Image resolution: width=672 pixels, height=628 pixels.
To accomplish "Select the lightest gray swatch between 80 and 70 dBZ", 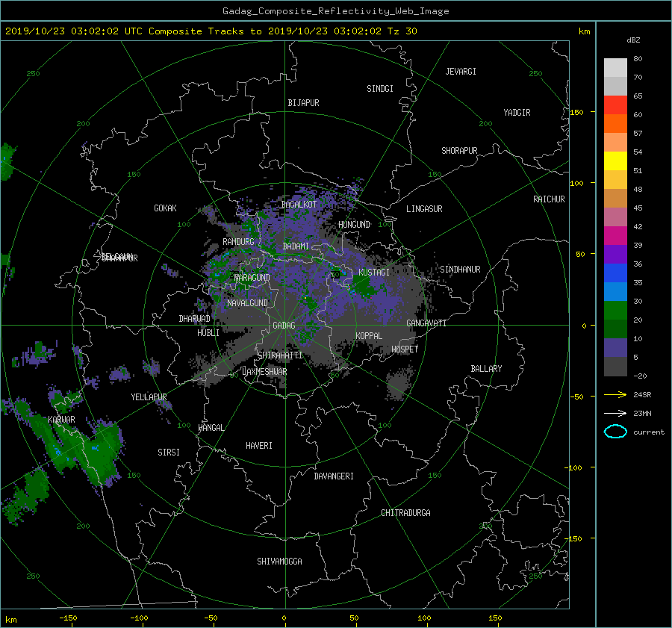I will click(x=615, y=67).
